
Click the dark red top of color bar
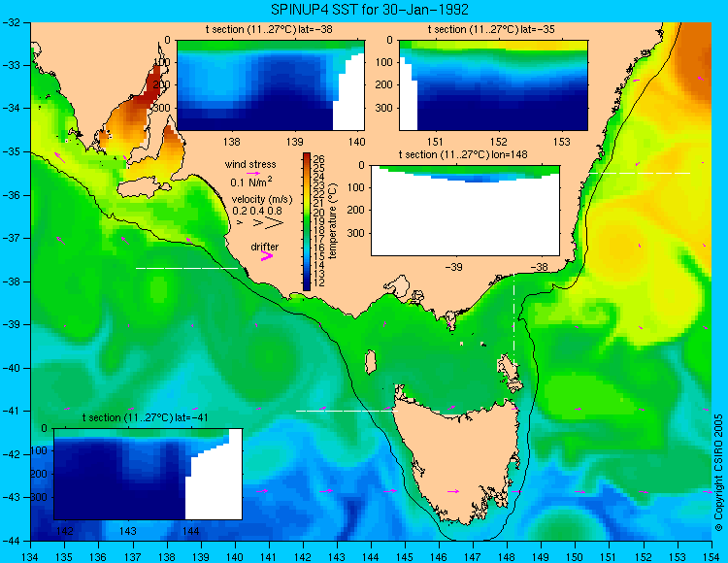tap(307, 156)
